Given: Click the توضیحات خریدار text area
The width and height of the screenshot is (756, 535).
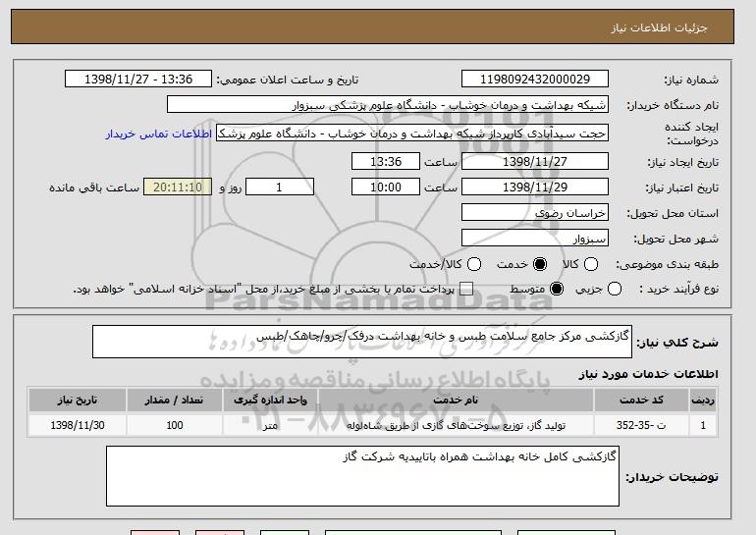Looking at the screenshot, I should [x=362, y=476].
